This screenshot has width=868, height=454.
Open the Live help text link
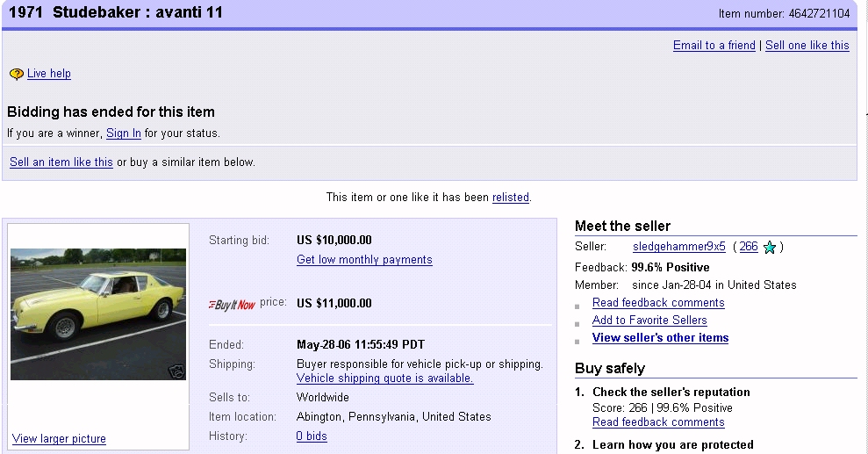49,74
